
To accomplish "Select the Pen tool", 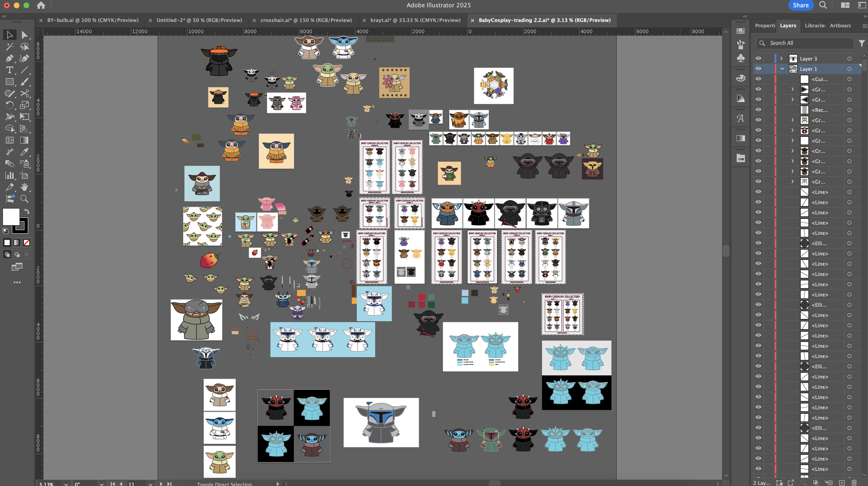I will (9, 58).
